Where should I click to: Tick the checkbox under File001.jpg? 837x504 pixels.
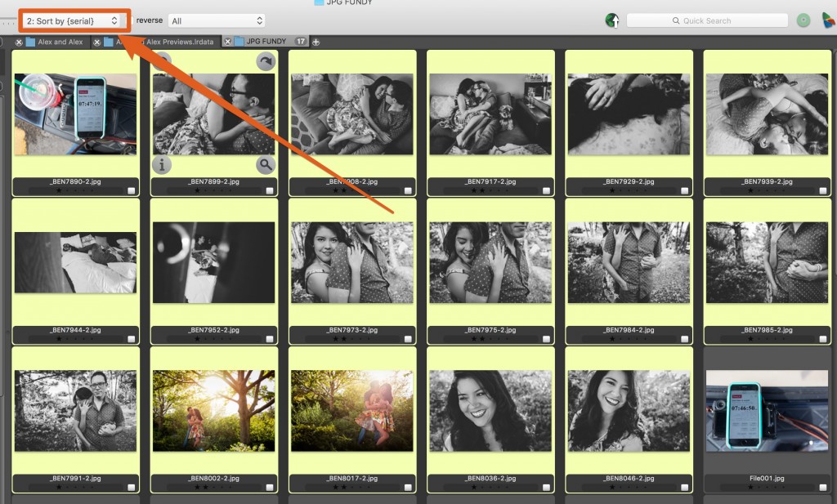pos(822,487)
